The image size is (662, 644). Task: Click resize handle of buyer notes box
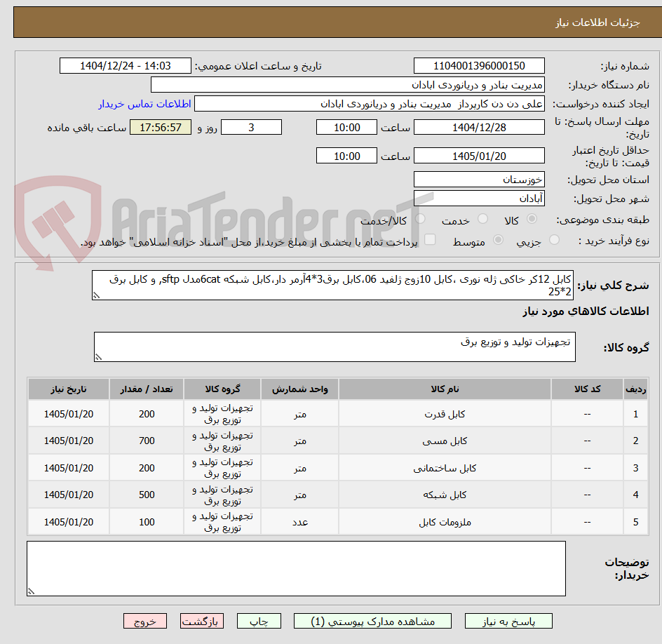(x=31, y=591)
